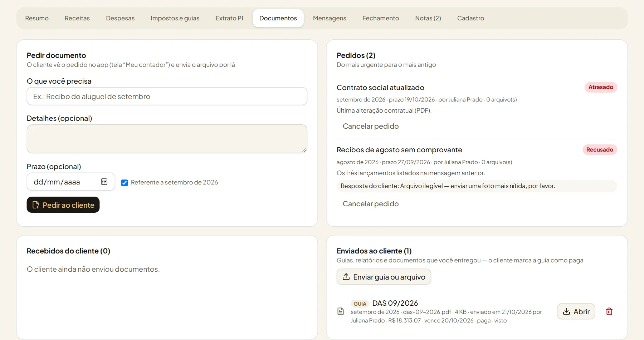Open the Mensagens tab
The image size is (644, 340).
point(330,18)
